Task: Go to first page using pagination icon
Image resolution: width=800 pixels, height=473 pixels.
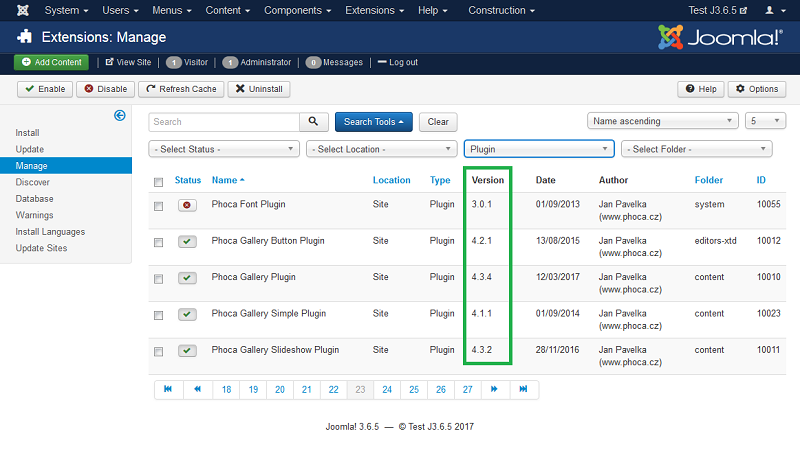Action: [x=168, y=389]
